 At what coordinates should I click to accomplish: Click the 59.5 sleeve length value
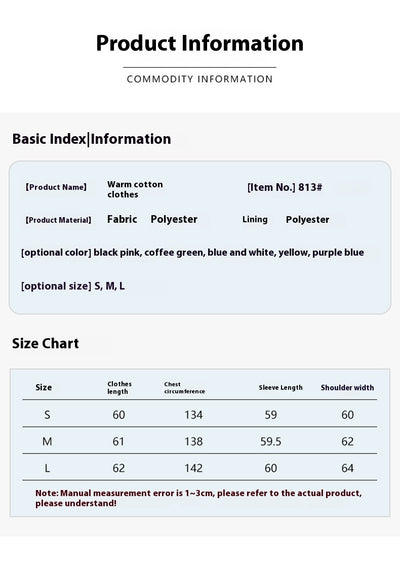point(271,441)
